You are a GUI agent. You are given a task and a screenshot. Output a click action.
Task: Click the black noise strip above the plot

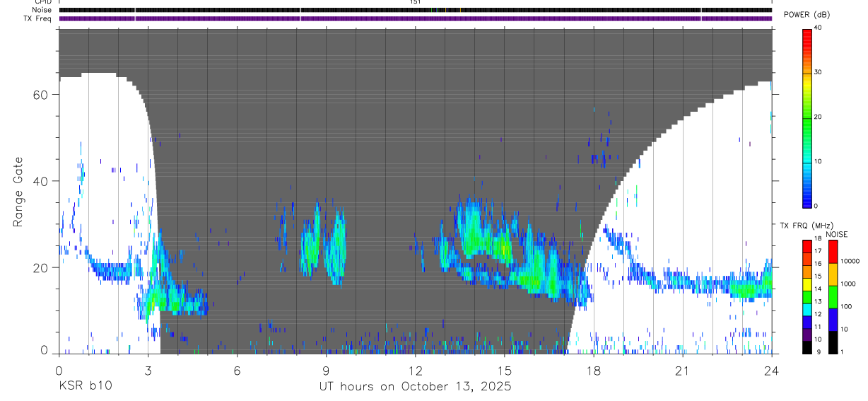point(416,10)
